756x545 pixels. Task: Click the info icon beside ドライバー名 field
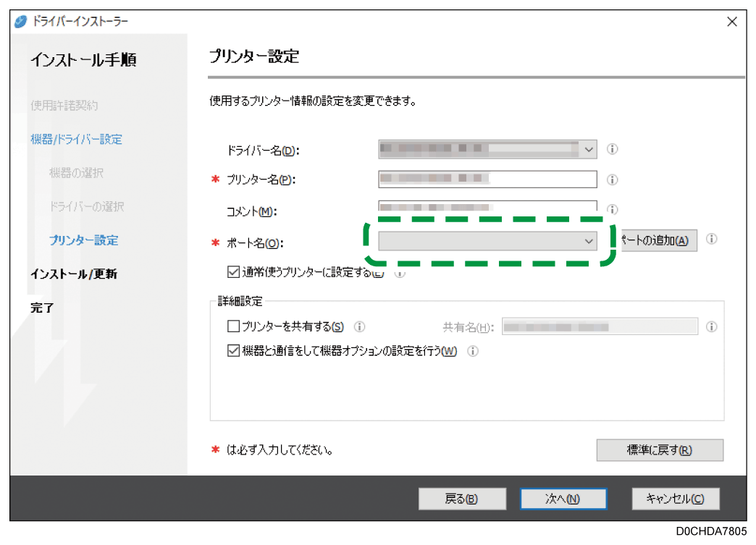pos(613,149)
